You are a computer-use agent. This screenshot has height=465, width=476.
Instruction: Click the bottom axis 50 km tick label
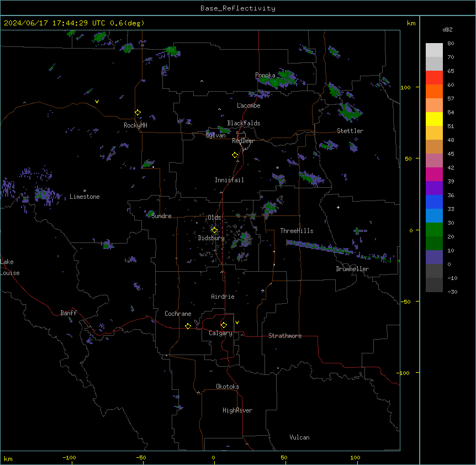pyautogui.click(x=284, y=457)
